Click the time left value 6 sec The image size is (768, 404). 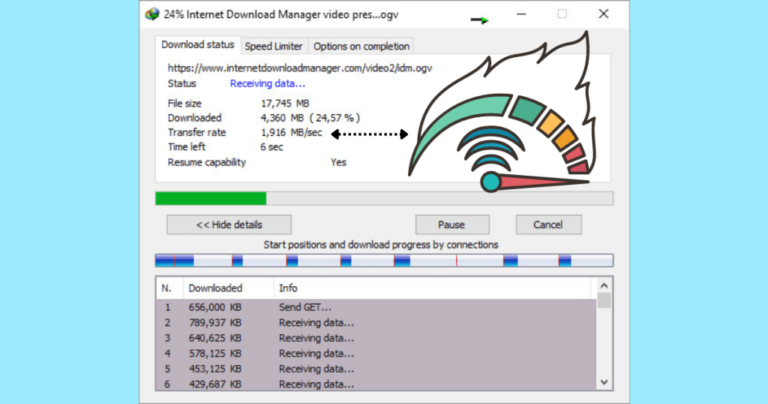[272, 147]
